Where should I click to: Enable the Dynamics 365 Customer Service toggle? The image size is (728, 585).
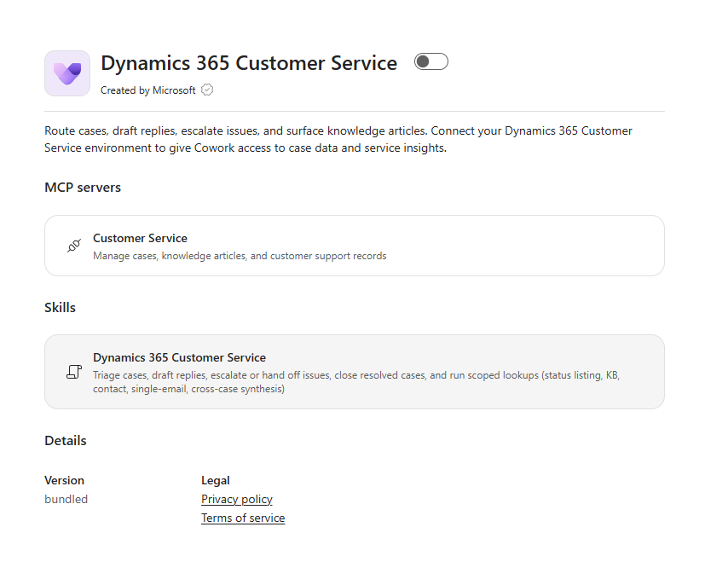pyautogui.click(x=430, y=61)
